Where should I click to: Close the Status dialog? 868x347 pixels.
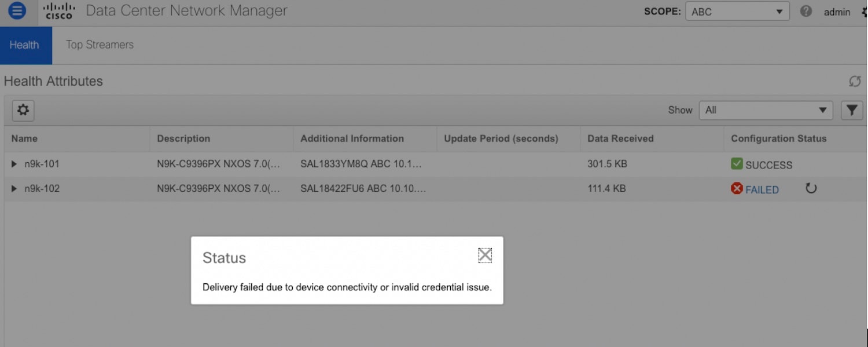tap(485, 255)
